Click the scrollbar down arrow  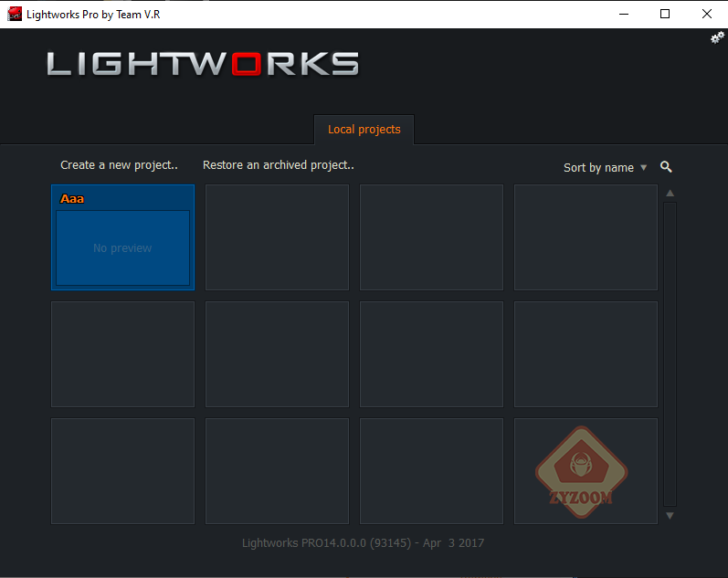click(670, 516)
